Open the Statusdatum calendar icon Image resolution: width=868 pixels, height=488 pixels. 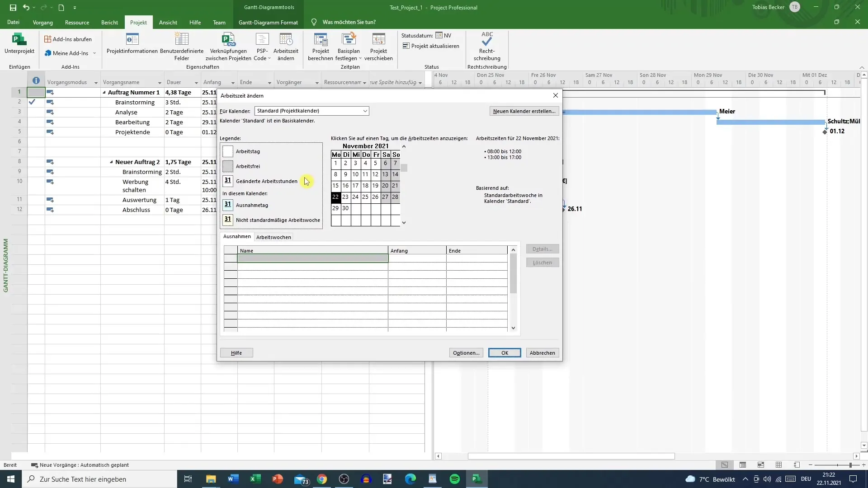[439, 35]
